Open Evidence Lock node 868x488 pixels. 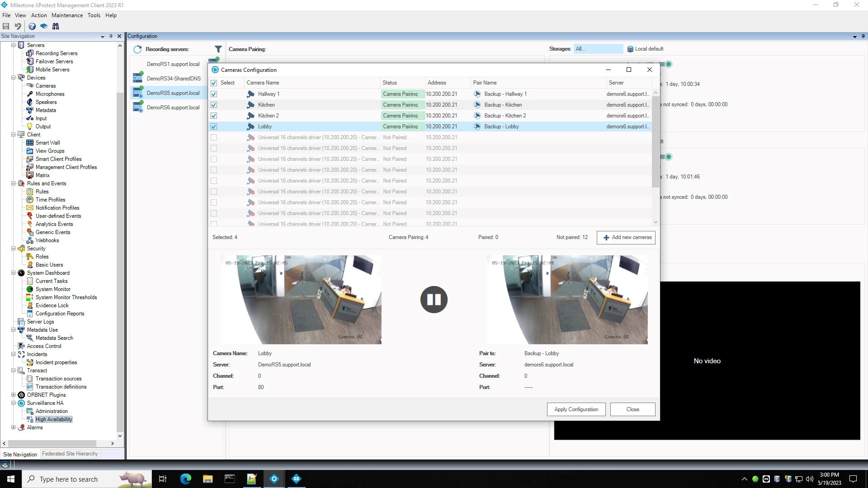tap(52, 305)
